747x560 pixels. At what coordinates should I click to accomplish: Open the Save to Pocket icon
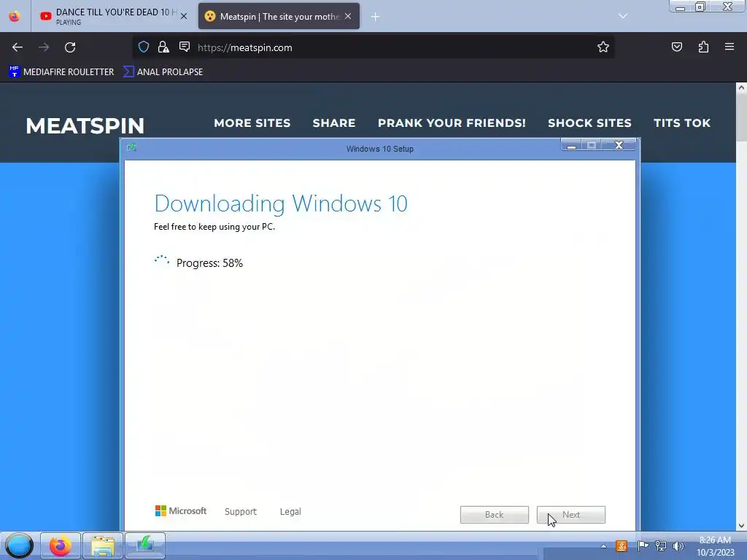[676, 47]
